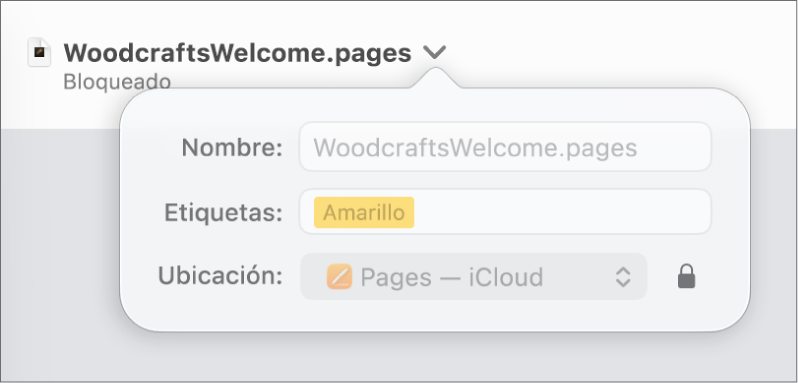Toggle the padlock to unlock the document
The height and width of the screenshot is (383, 798).
[687, 276]
